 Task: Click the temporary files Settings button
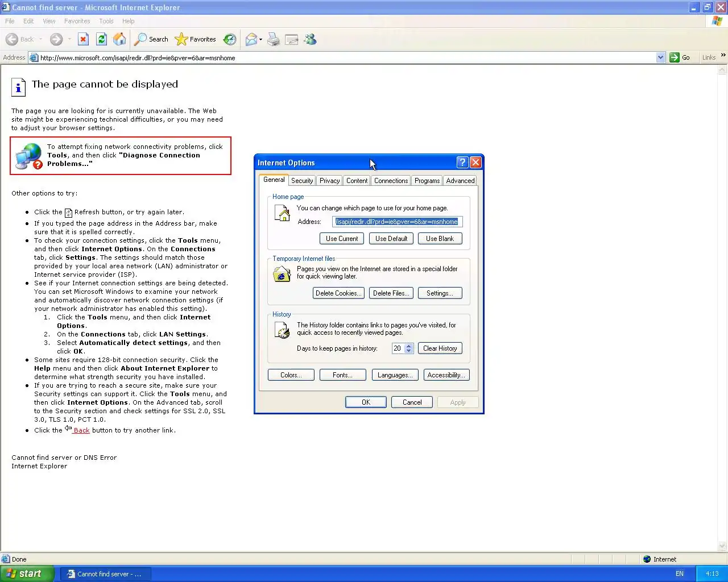tap(440, 293)
